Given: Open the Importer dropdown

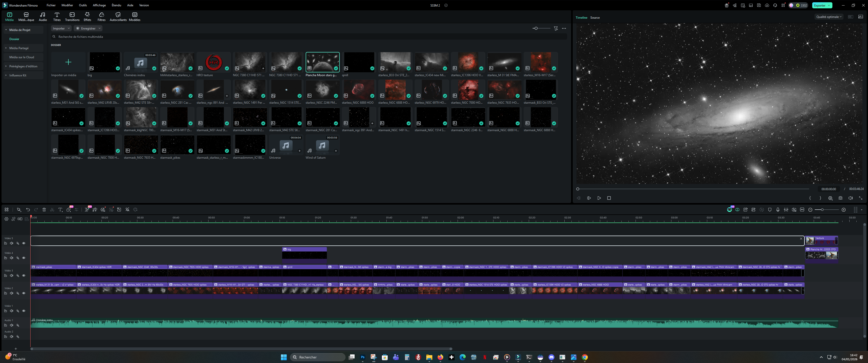Looking at the screenshot, I should pos(61,28).
